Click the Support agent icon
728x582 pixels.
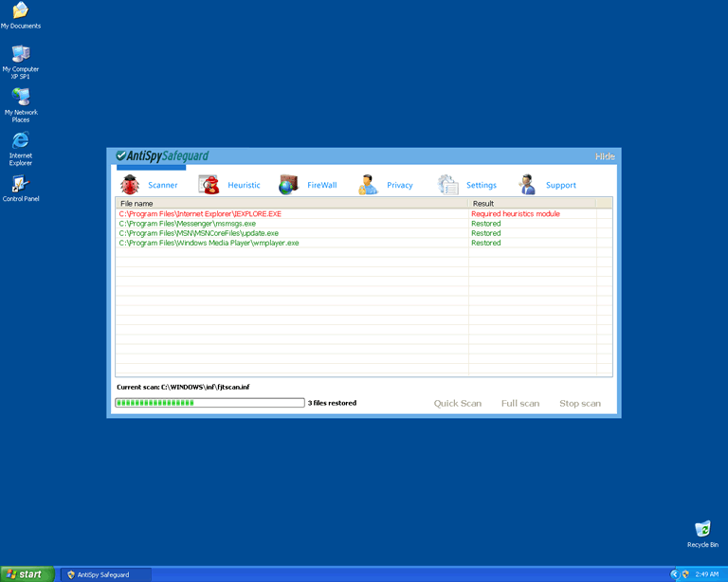click(527, 185)
